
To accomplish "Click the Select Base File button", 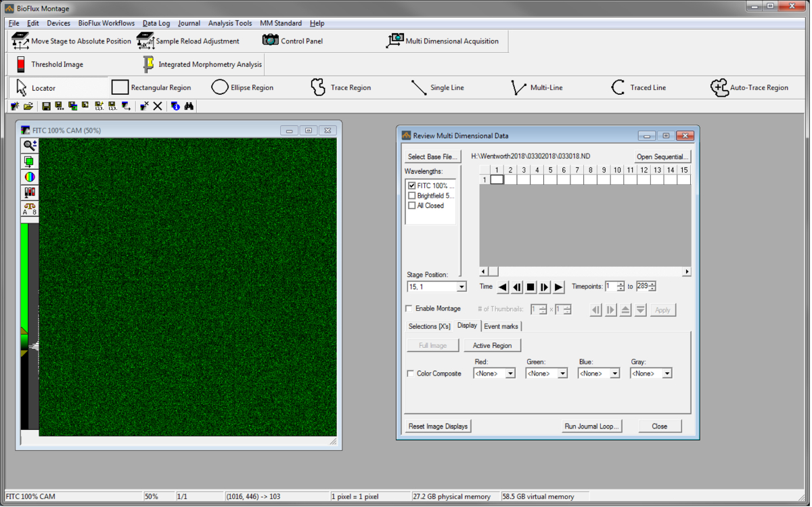I will (x=433, y=157).
